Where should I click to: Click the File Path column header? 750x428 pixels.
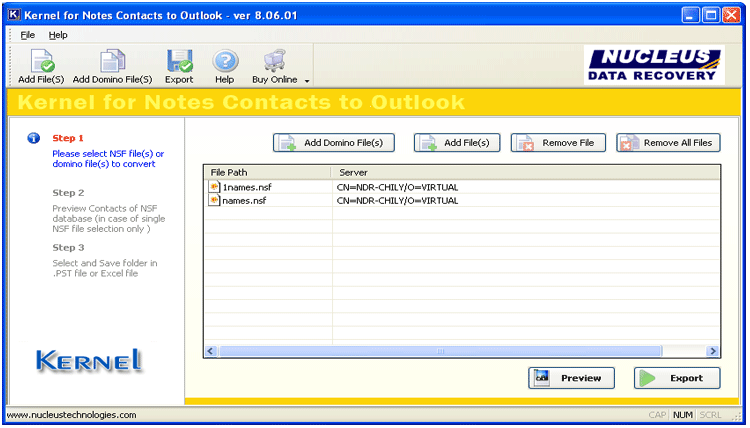[268, 173]
